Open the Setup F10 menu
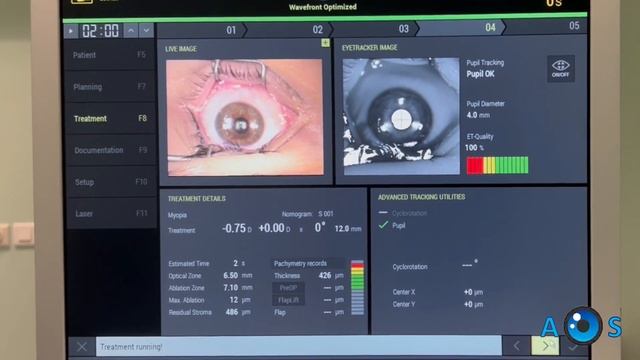This screenshot has height=360, width=640. click(x=111, y=182)
